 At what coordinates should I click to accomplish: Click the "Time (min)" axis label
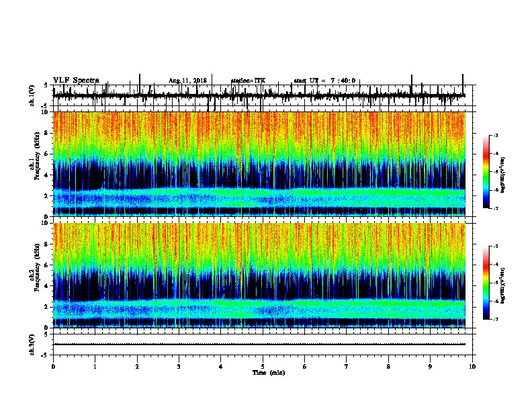[x=269, y=373]
